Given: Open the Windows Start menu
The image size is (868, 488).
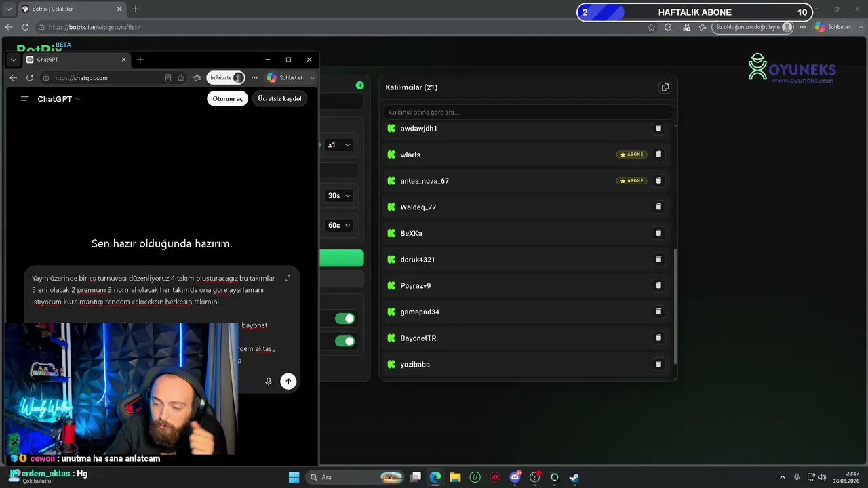Looking at the screenshot, I should [x=294, y=477].
